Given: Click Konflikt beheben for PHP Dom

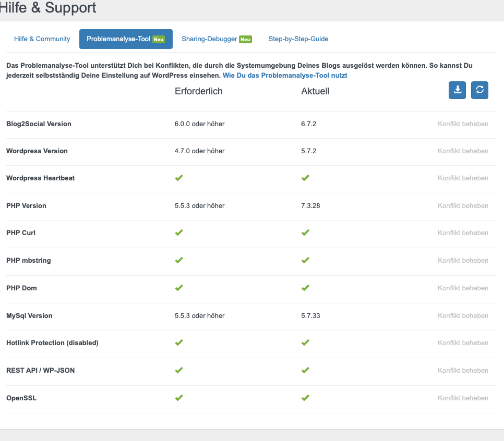Looking at the screenshot, I should (463, 288).
